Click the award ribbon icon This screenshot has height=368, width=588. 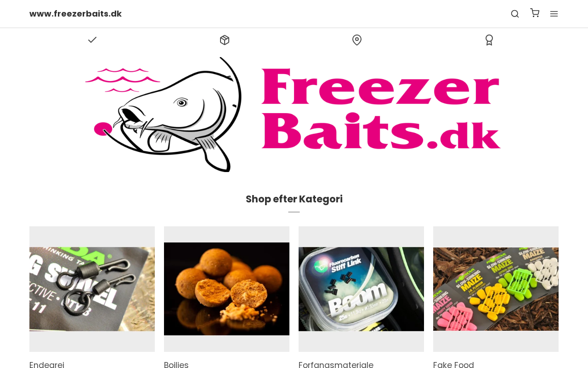[x=489, y=40]
